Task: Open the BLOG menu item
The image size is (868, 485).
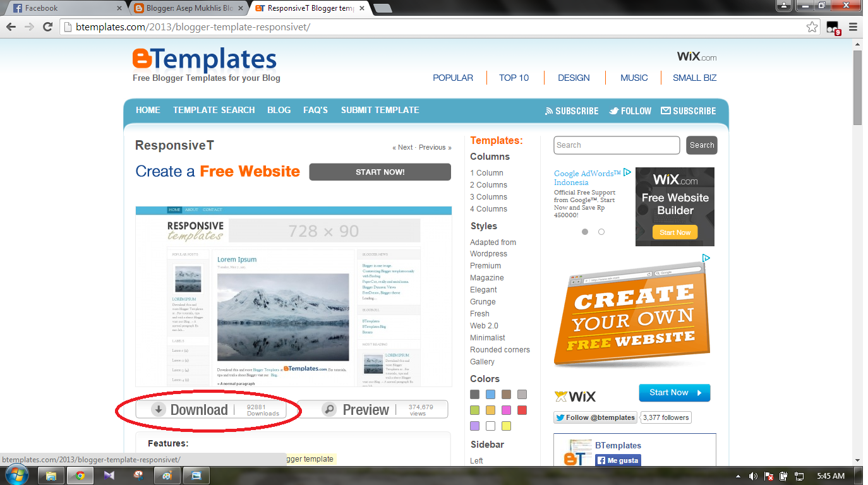Action: 279,110
